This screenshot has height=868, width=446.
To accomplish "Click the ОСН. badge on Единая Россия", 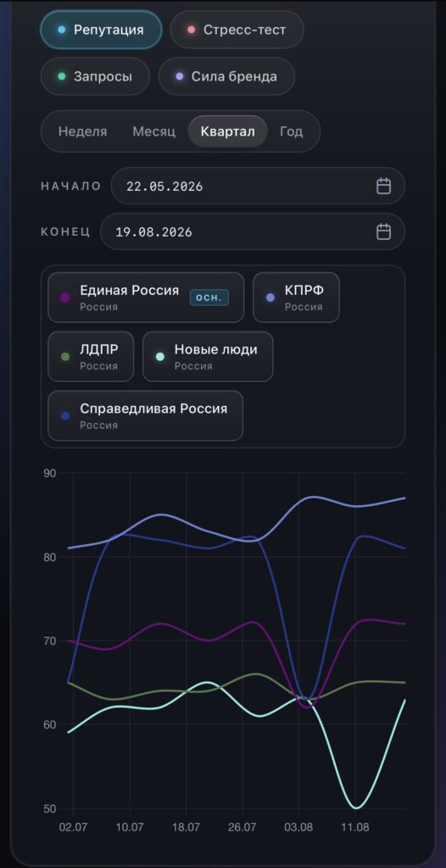I will pyautogui.click(x=209, y=298).
